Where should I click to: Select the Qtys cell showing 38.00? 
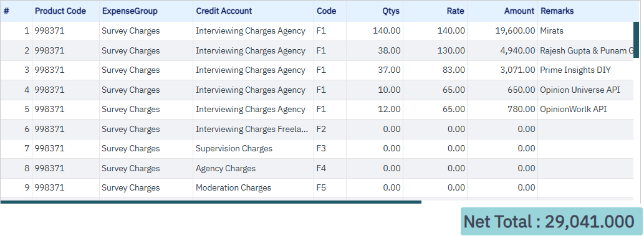[375, 51]
